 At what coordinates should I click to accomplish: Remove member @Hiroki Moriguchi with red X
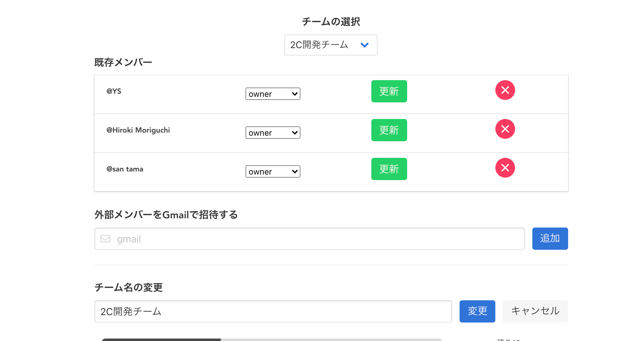(505, 129)
